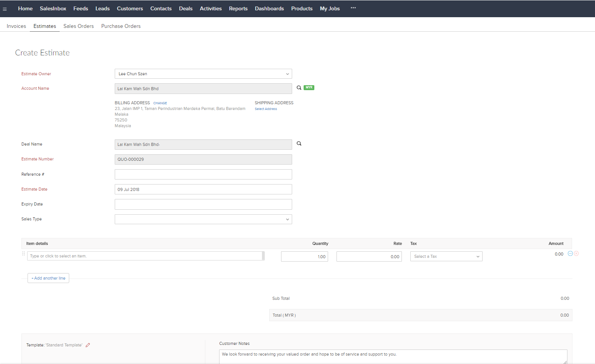Switch to the Sales Orders tab
This screenshot has height=364, width=595.
[78, 26]
